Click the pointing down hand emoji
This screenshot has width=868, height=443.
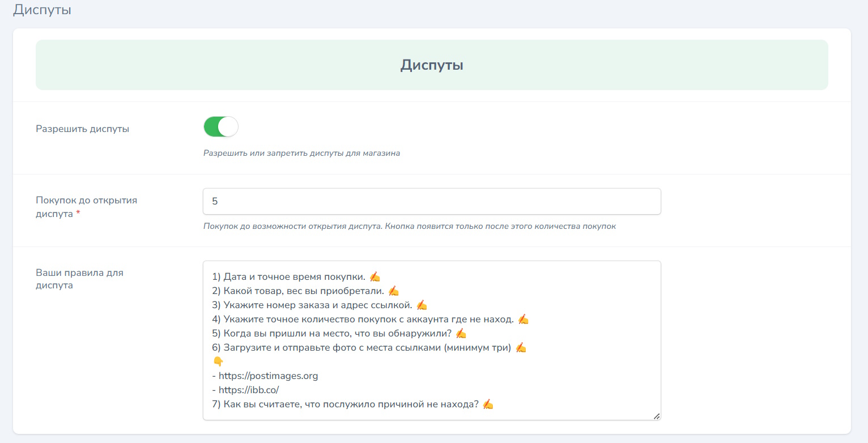tap(218, 361)
